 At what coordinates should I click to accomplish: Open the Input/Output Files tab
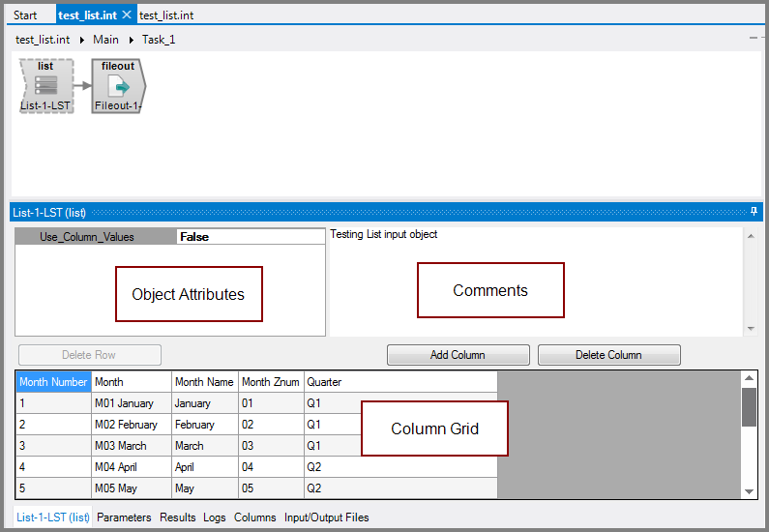click(326, 517)
